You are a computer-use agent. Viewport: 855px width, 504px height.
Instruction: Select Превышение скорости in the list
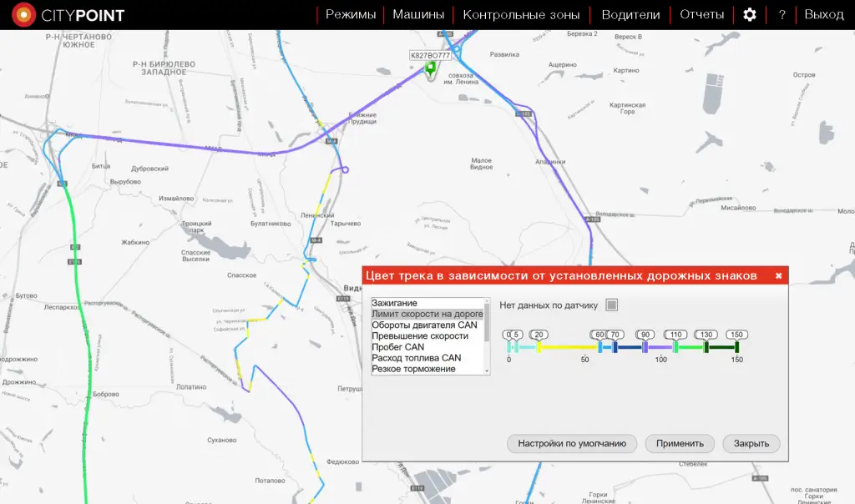pyautogui.click(x=419, y=336)
